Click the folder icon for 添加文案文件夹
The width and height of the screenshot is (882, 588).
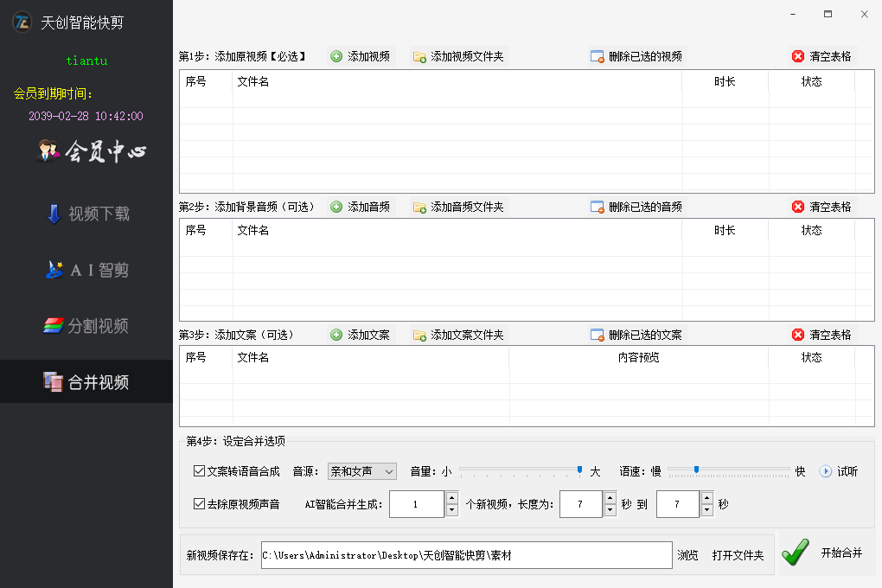[x=419, y=336]
